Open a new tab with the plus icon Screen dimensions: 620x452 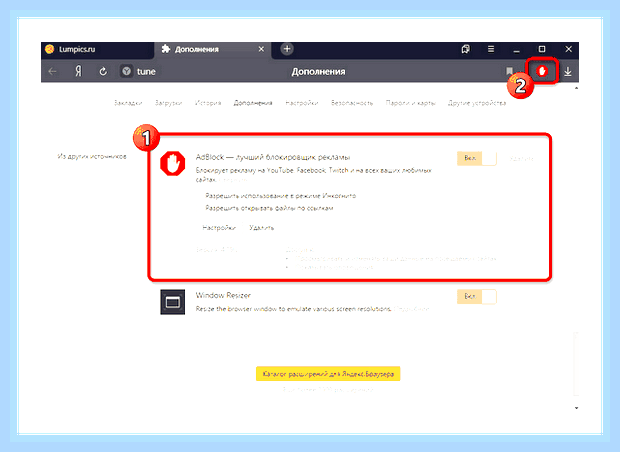tap(287, 49)
